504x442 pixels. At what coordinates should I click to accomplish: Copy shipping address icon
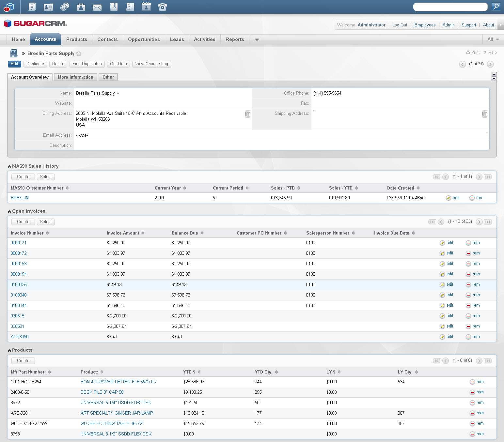pyautogui.click(x=485, y=114)
